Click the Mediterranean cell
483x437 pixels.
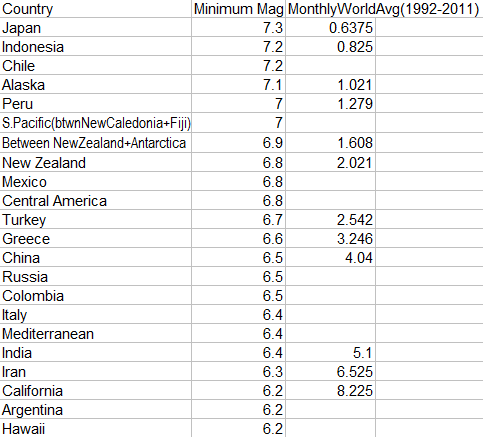click(x=96, y=333)
